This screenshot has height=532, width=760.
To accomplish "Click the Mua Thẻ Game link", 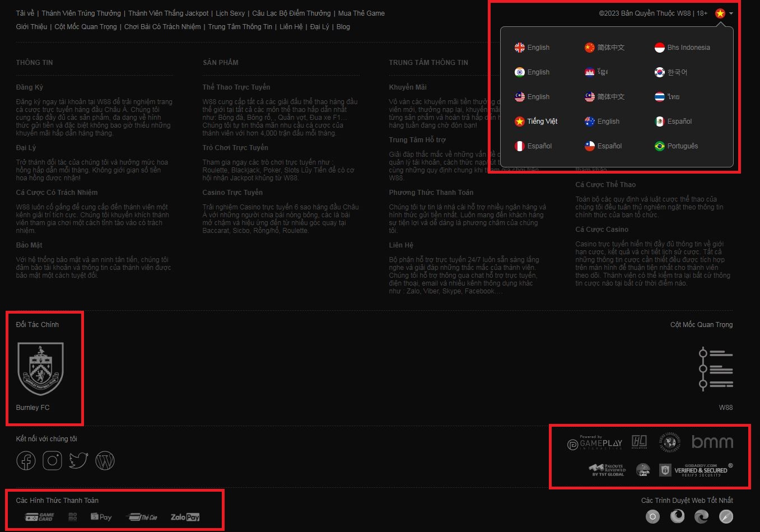I will pos(361,13).
